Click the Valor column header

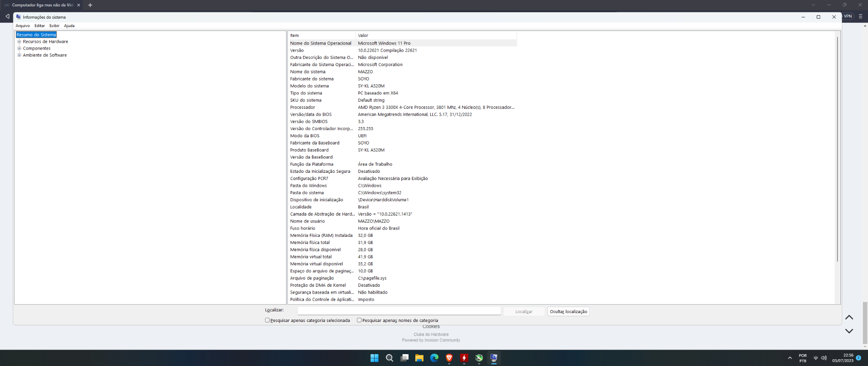click(x=436, y=35)
